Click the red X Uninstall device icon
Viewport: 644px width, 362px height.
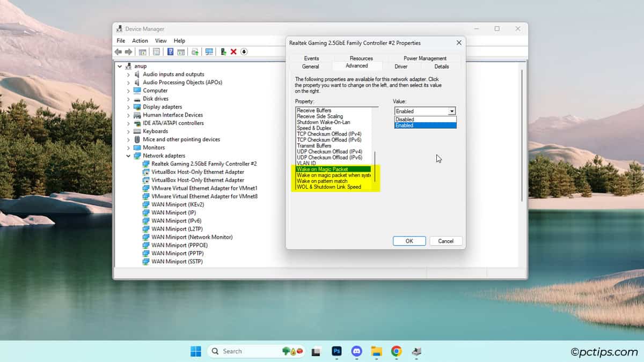[x=233, y=51]
